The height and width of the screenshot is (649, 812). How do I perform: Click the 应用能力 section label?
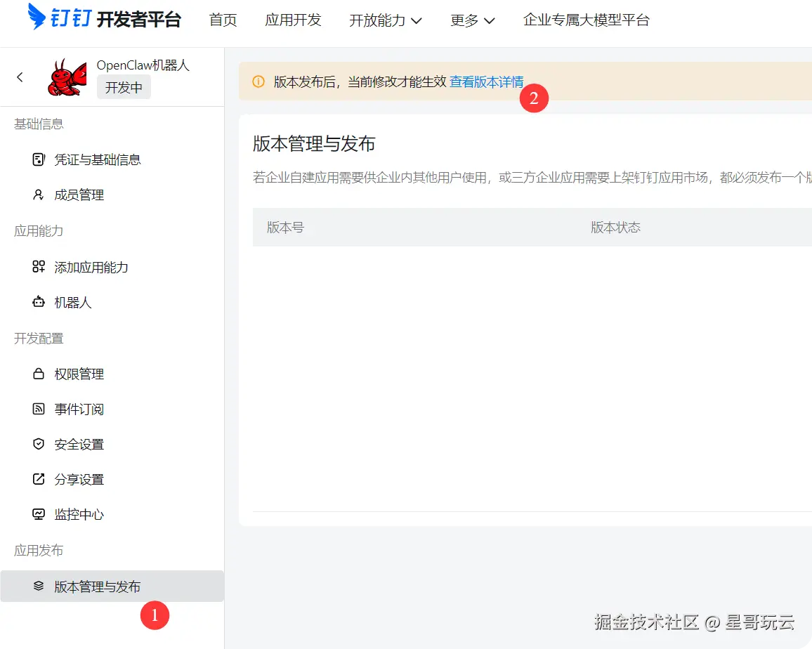tap(39, 230)
